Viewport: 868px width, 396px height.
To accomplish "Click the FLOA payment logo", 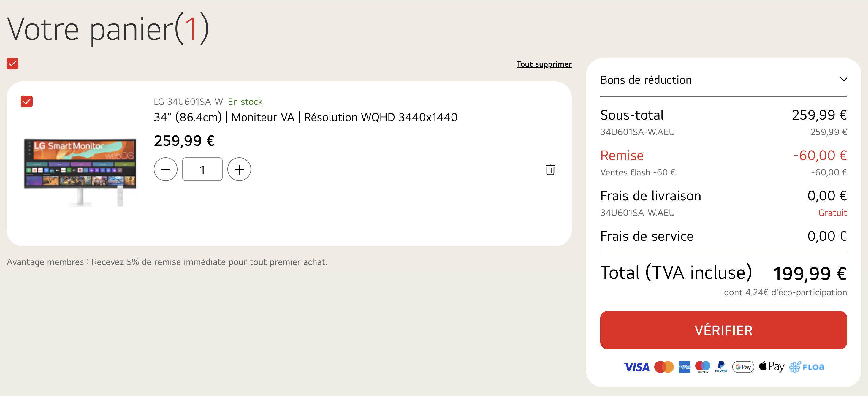I will (x=807, y=367).
